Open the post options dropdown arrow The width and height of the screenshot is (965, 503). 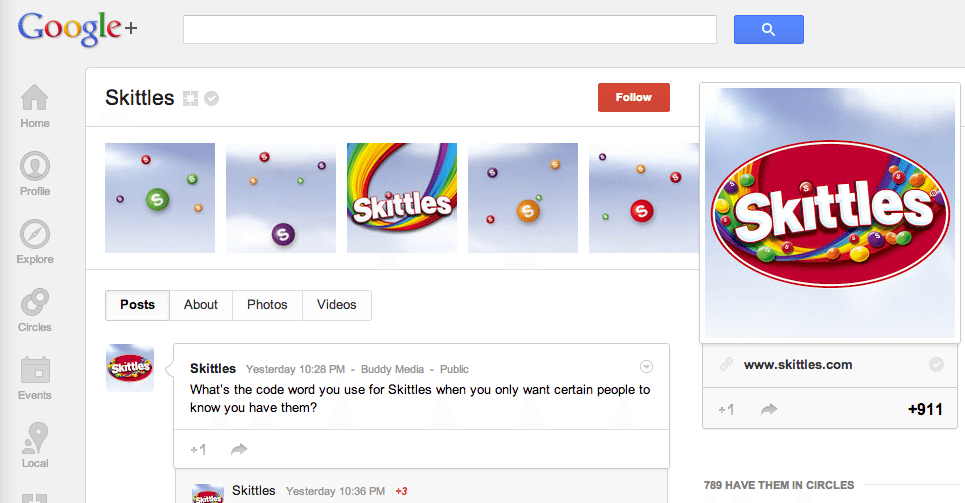(646, 367)
